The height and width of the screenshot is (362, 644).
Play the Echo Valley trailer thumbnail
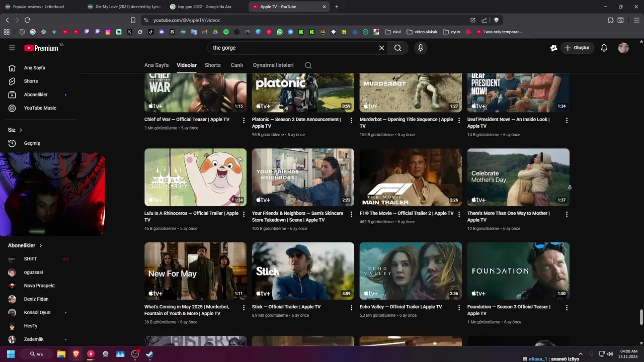[411, 271]
